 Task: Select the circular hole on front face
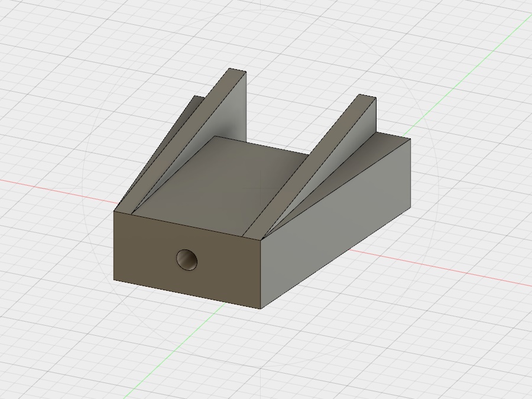[x=187, y=260]
